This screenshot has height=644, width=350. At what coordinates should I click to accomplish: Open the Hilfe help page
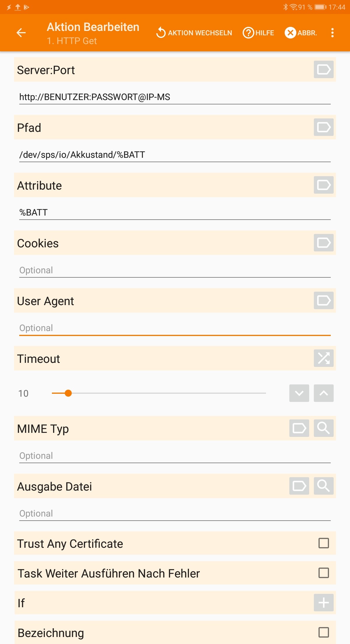[x=258, y=33]
